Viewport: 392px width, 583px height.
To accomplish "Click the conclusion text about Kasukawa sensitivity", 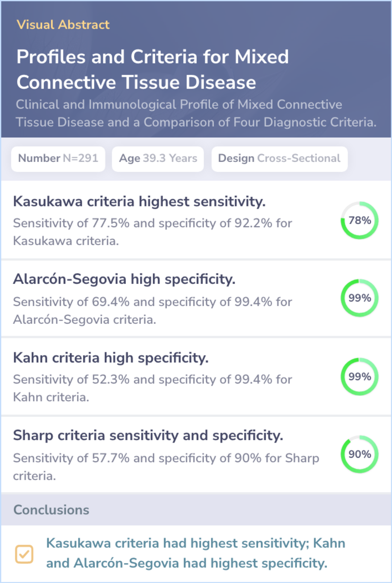I will 196,553.
